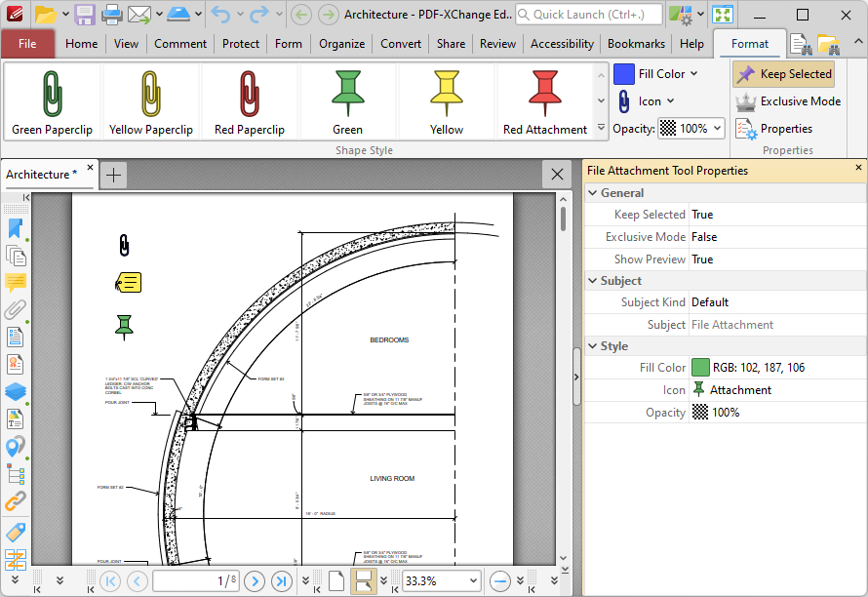The width and height of the screenshot is (868, 597).
Task: Click the green pushpin attachment on page
Action: coord(124,327)
